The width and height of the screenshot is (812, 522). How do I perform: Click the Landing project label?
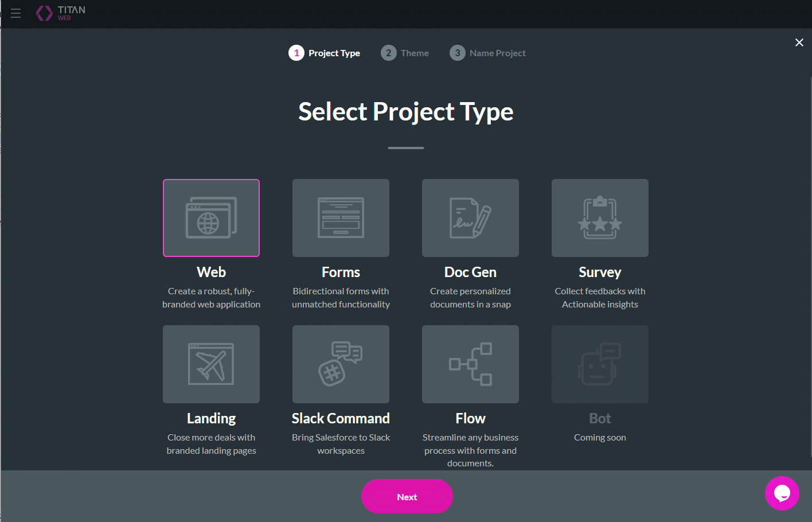(x=211, y=418)
